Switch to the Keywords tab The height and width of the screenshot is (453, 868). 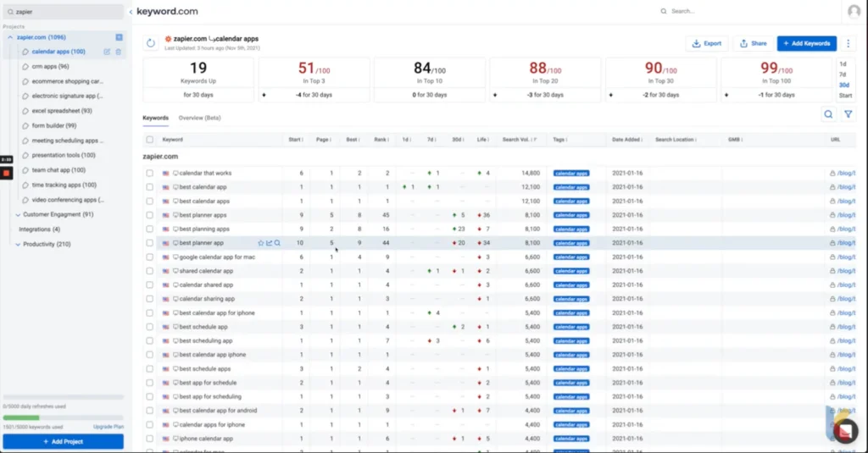click(x=156, y=118)
